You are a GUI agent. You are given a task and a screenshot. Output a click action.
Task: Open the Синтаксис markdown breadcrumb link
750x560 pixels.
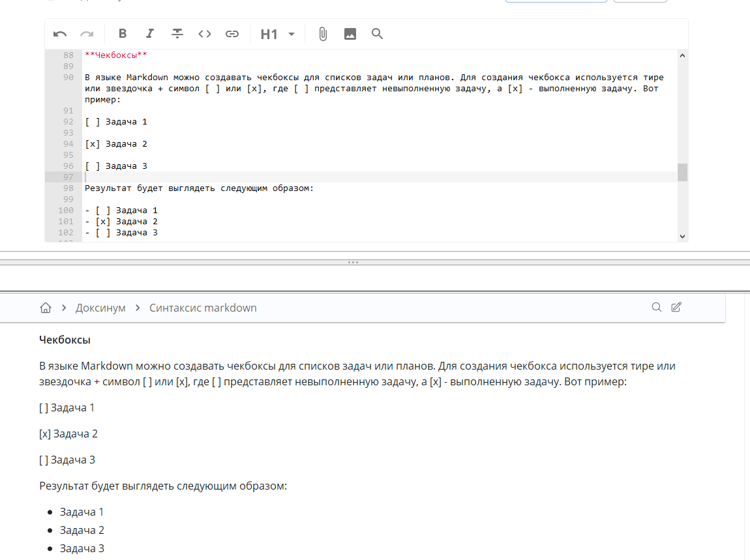[203, 308]
